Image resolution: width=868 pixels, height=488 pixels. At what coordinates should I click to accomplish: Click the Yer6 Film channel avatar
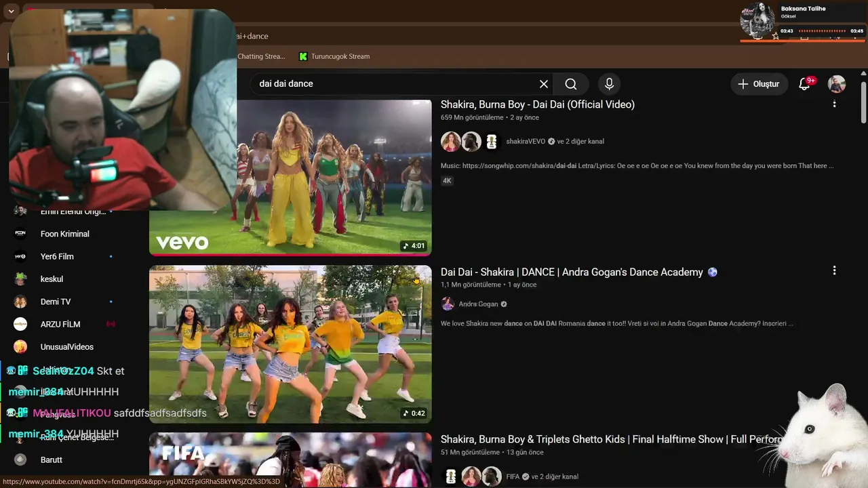pyautogui.click(x=20, y=256)
